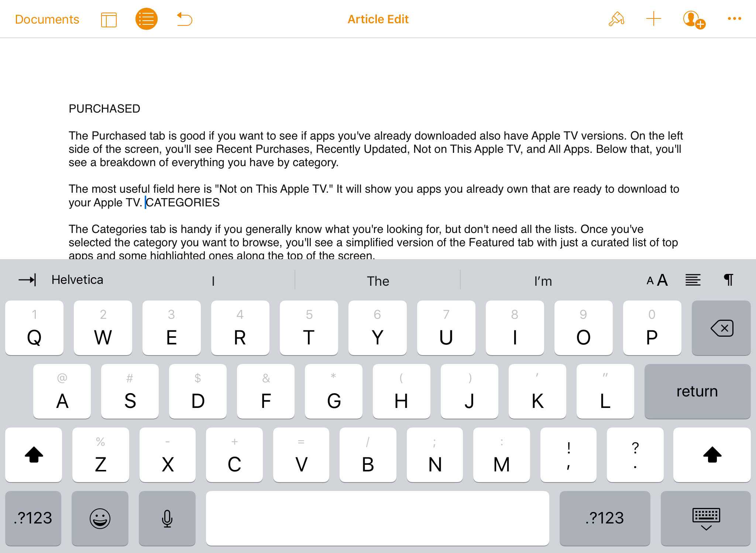Tap the H key
The image size is (756, 553).
click(x=402, y=391)
